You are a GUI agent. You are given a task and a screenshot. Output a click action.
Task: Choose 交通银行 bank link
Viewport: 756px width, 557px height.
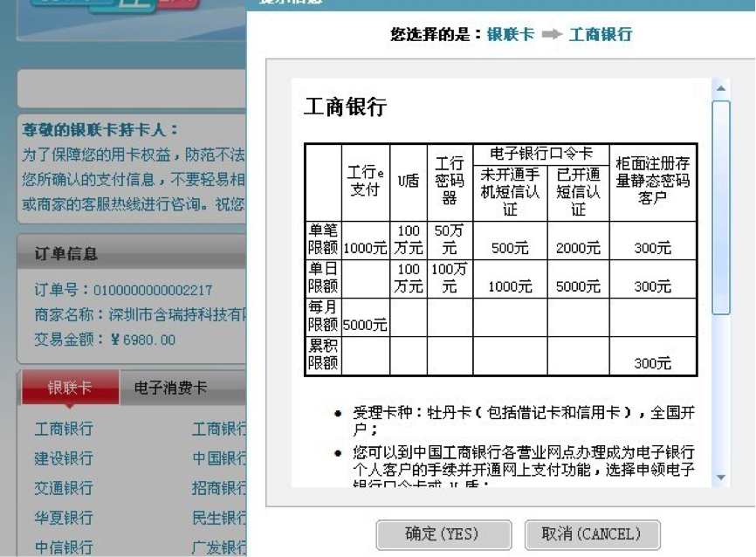[x=64, y=488]
